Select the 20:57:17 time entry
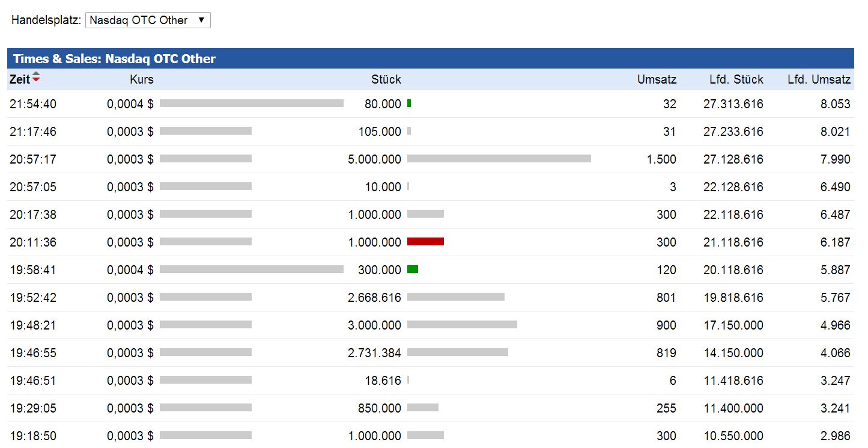 pos(33,159)
